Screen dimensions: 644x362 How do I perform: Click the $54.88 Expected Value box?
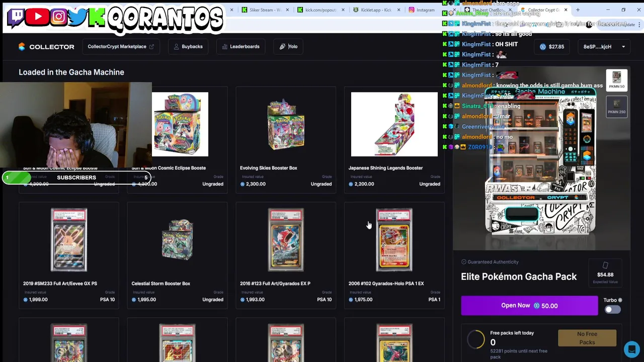click(605, 274)
